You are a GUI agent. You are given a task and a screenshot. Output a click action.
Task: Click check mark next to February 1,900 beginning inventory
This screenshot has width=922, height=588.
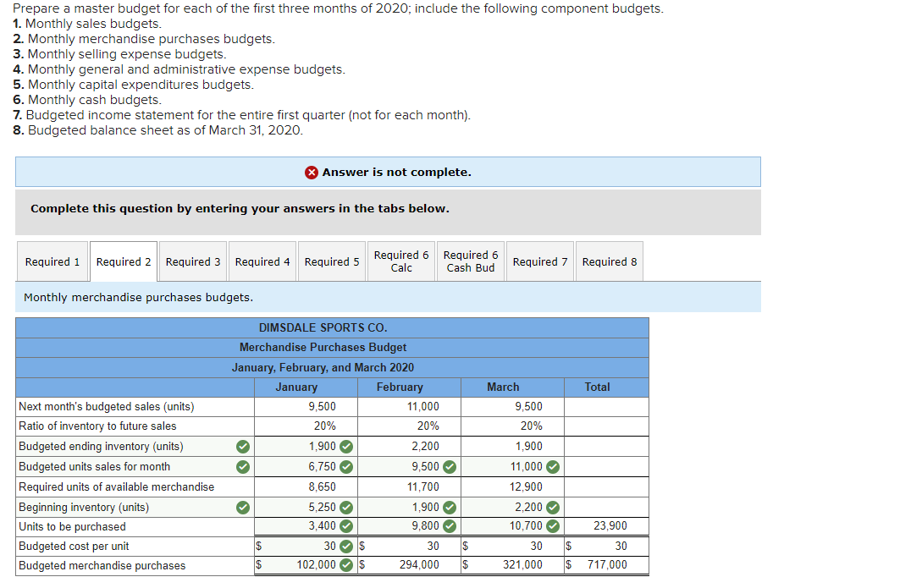(x=450, y=507)
